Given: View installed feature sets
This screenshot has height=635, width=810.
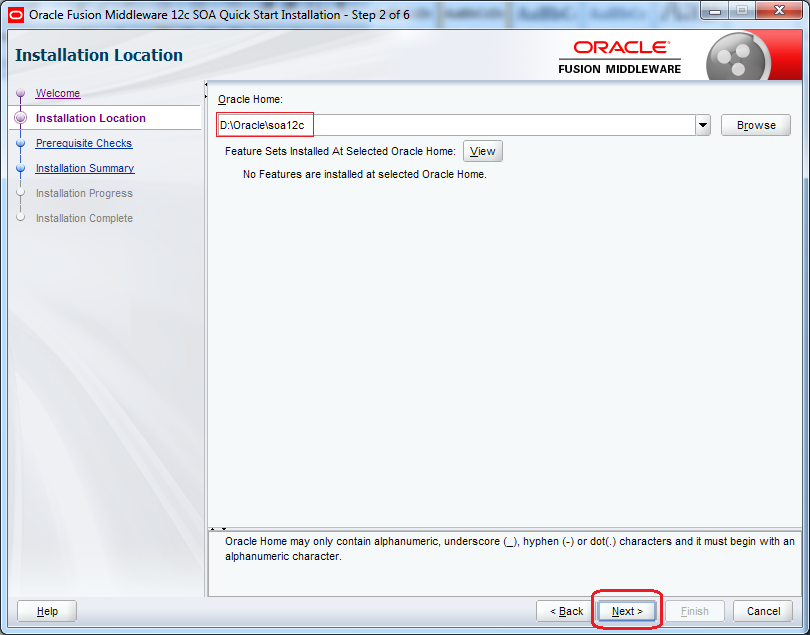Looking at the screenshot, I should (x=482, y=151).
